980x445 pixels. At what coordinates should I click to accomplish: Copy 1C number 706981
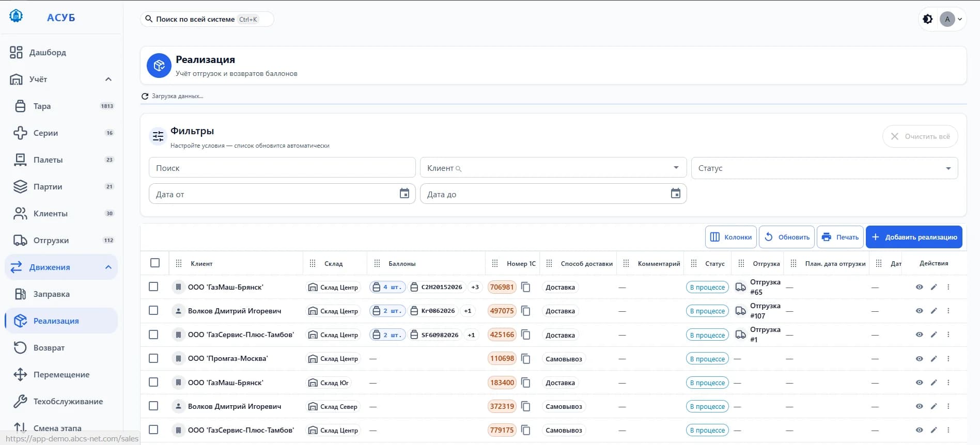(526, 287)
